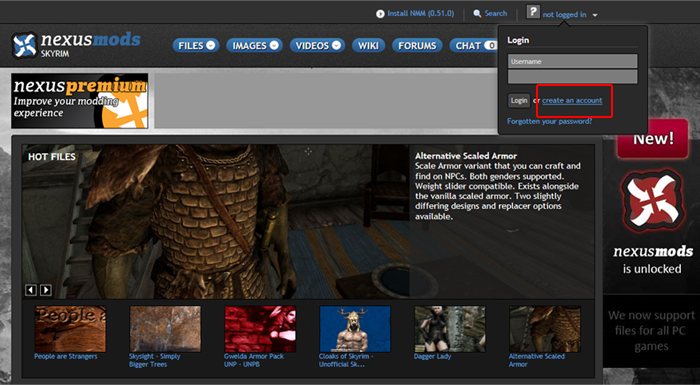Click the question mark avatar icon
Screen dimensions: 700x385
tap(533, 12)
